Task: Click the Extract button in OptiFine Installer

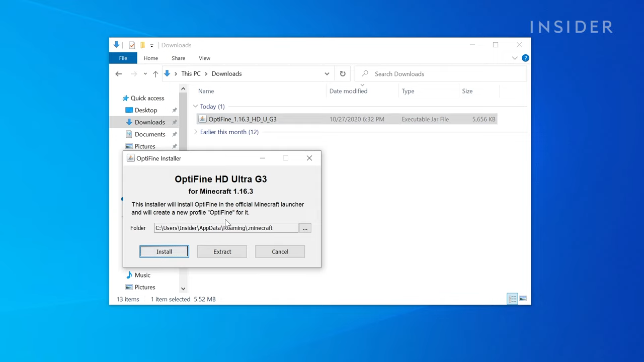Action: click(x=222, y=251)
